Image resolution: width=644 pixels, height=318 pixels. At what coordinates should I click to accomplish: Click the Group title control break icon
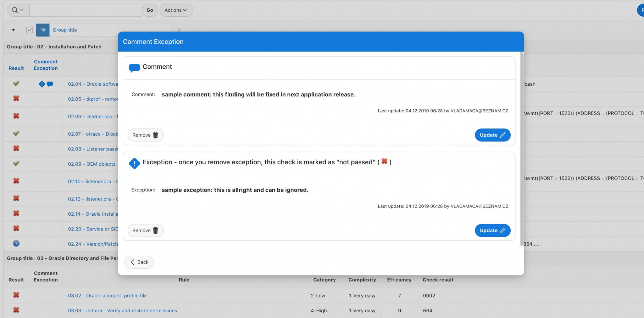(x=43, y=30)
